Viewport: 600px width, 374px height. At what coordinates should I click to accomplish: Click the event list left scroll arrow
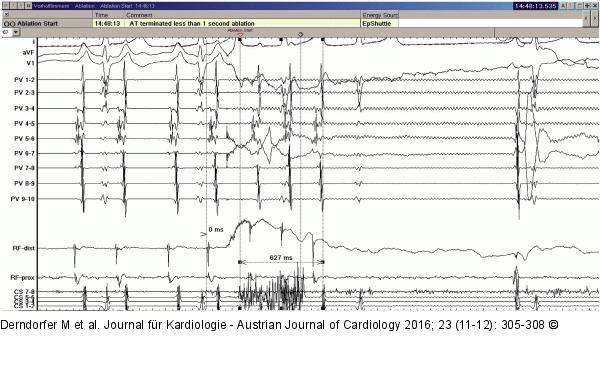(x=586, y=18)
